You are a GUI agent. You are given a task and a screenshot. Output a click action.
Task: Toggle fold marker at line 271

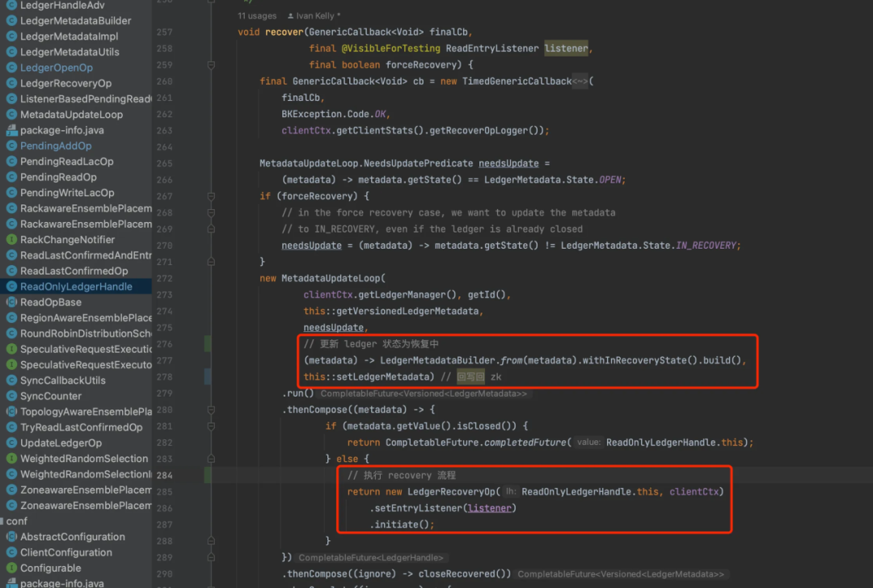pos(211,262)
